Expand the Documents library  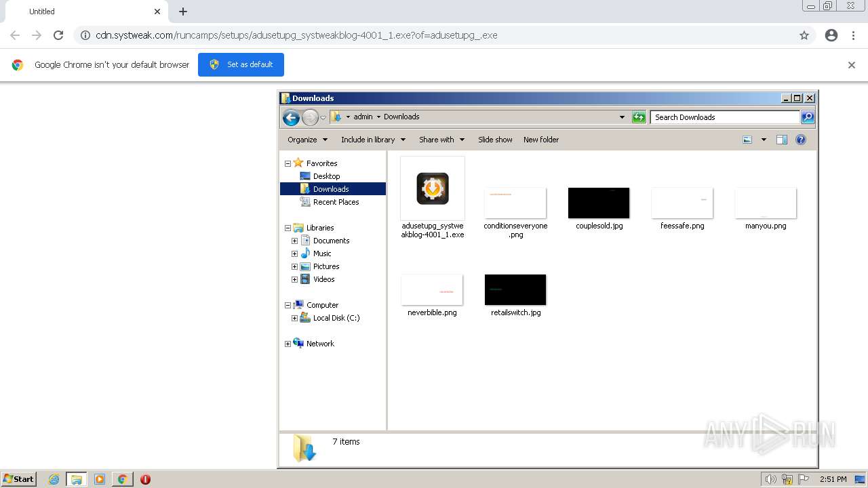(294, 241)
